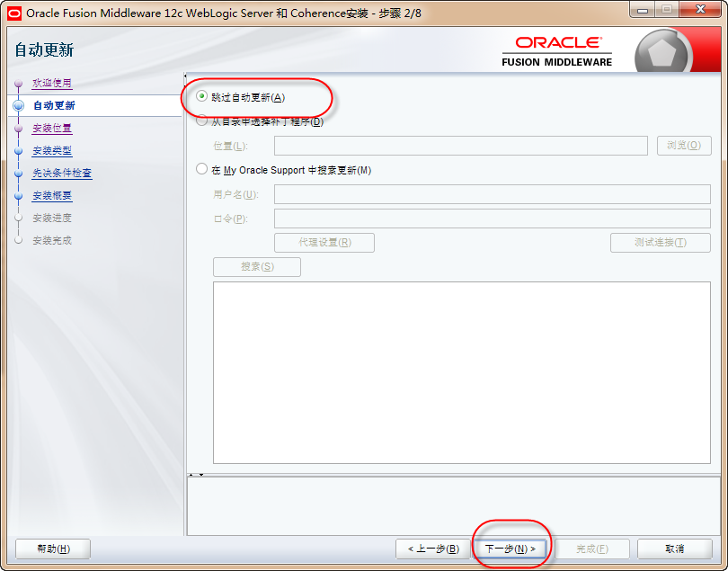Focus the 用户名(U) input field
Image resolution: width=728 pixels, height=571 pixels.
(x=493, y=194)
